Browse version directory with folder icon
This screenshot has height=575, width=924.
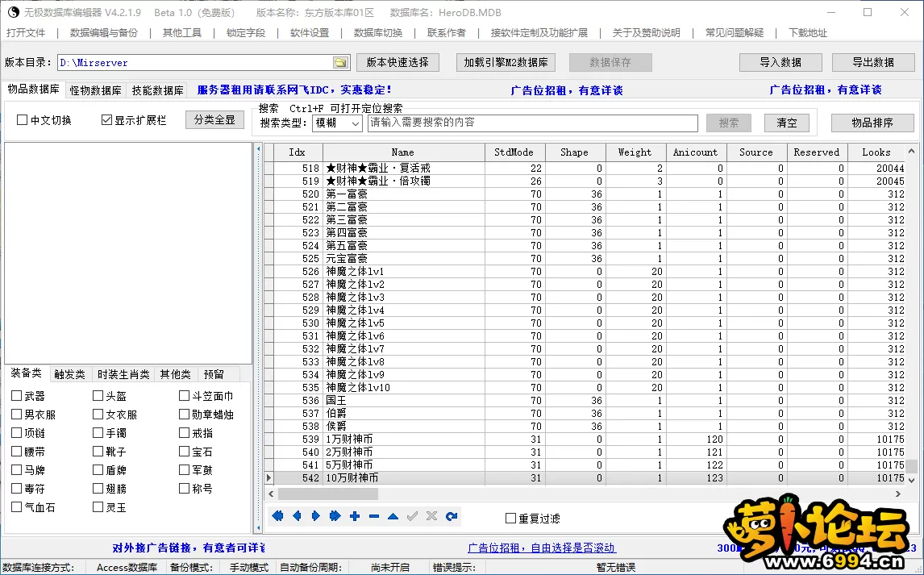click(340, 62)
